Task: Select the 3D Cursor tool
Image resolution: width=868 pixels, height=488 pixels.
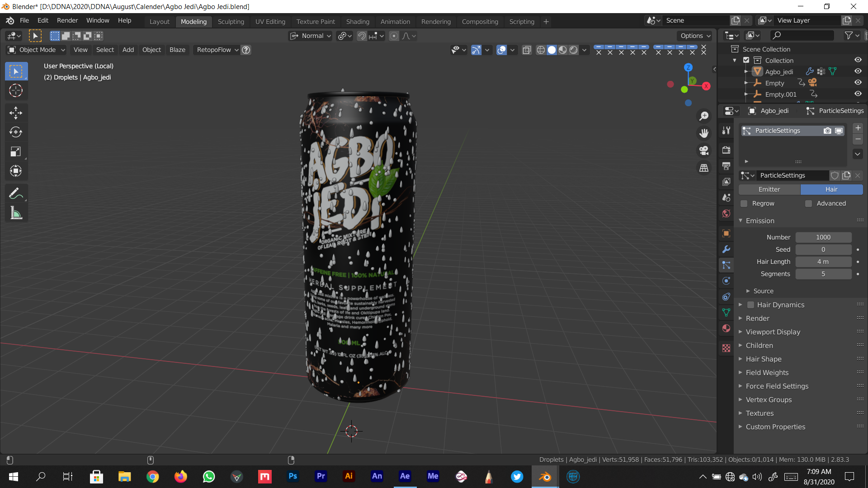Action: pos(16,91)
